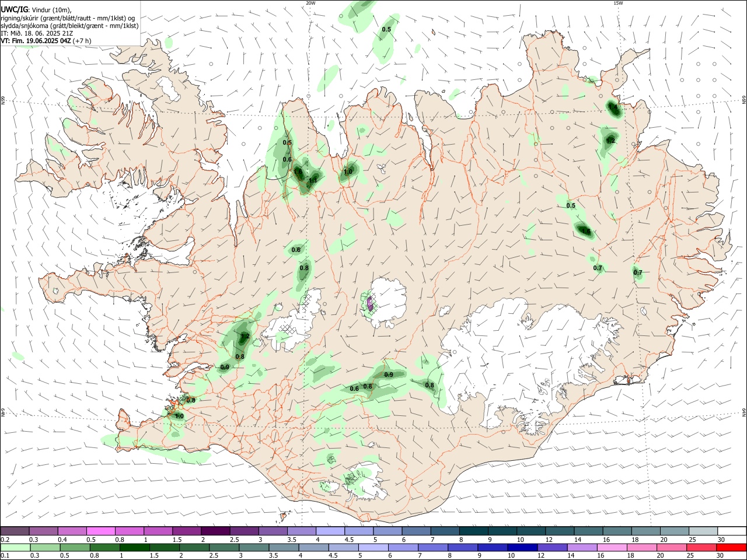Select the 'Vindur (10m),' header text
The width and height of the screenshot is (747, 560).
51,9
